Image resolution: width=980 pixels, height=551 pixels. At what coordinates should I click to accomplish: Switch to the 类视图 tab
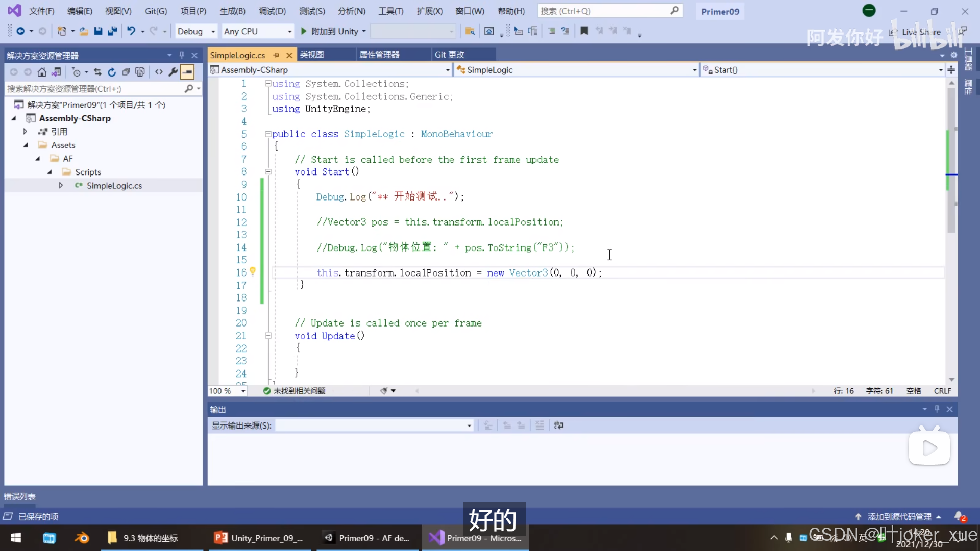point(312,54)
